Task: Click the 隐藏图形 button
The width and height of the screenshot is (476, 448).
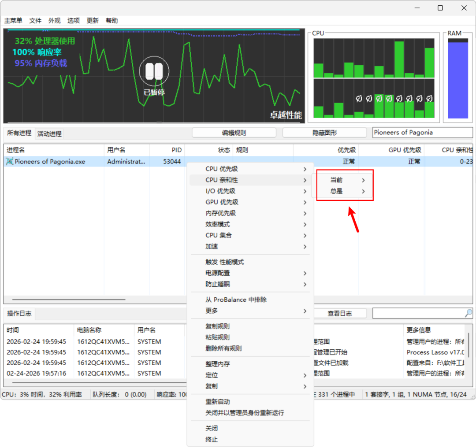Action: pyautogui.click(x=324, y=133)
